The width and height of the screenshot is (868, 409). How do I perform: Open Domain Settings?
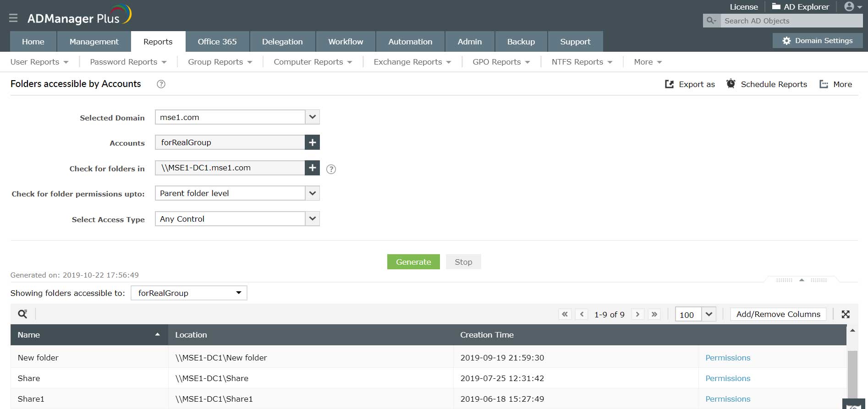click(818, 41)
